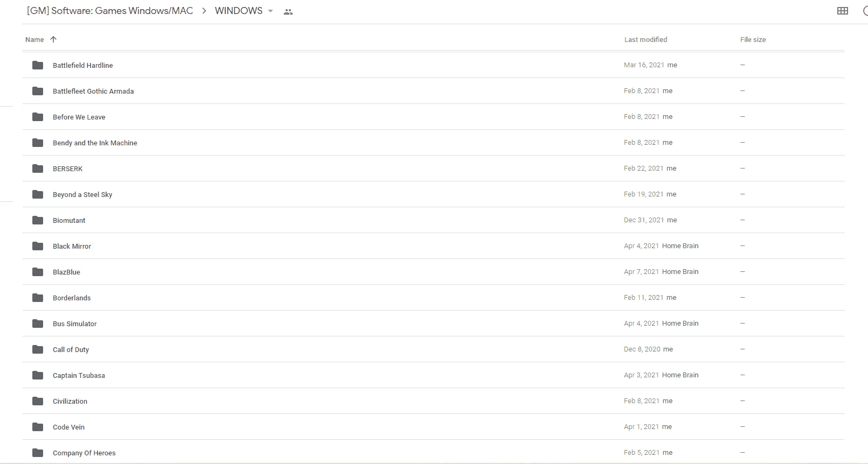Viewport: 868px width, 464px height.
Task: Click Feb 5, 2021 date of Company Of Heroes
Action: point(641,452)
